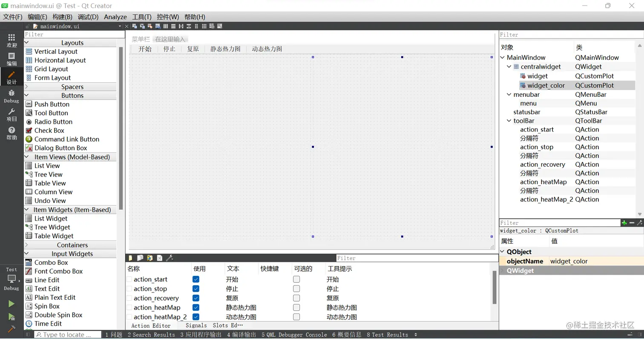Delete action icon in Action Editor toolbar
The width and height of the screenshot is (644, 339).
tap(159, 258)
